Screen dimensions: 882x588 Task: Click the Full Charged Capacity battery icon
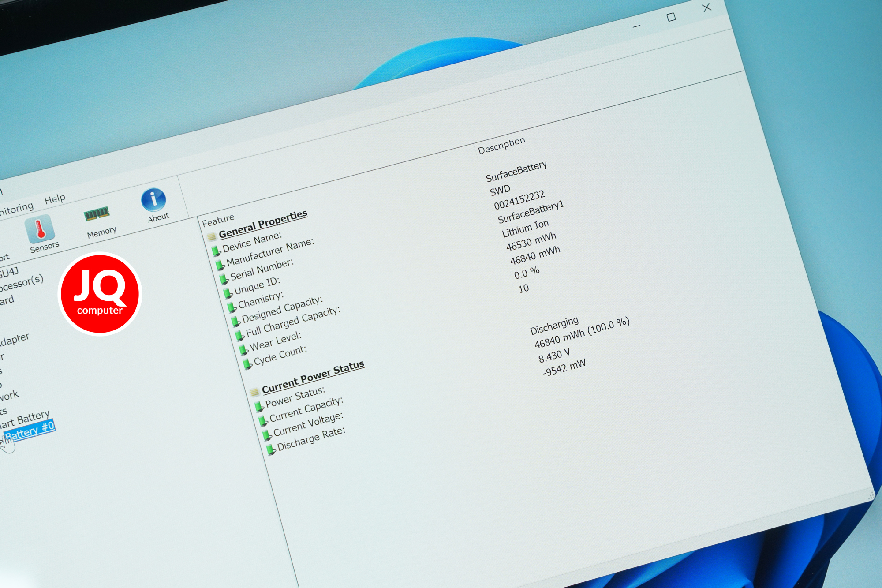(239, 335)
